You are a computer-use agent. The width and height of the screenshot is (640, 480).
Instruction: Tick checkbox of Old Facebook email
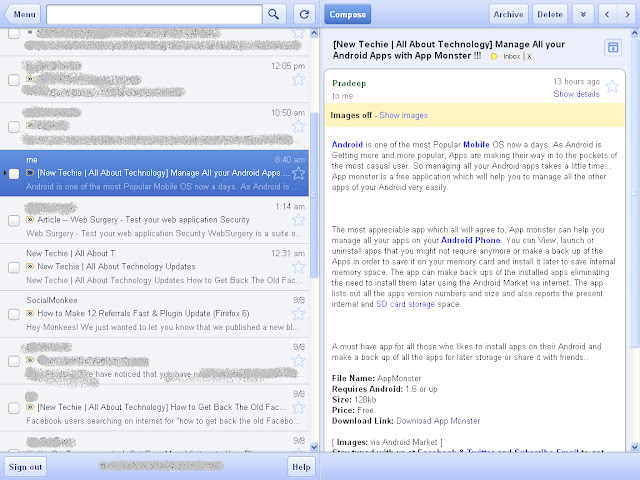click(14, 408)
